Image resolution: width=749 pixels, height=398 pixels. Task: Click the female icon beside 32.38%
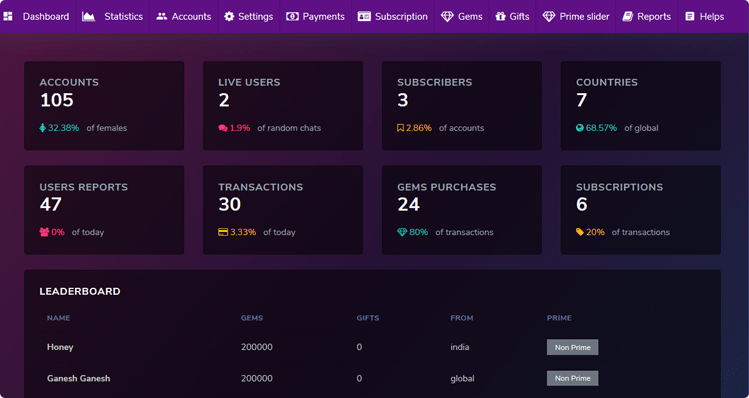point(43,128)
